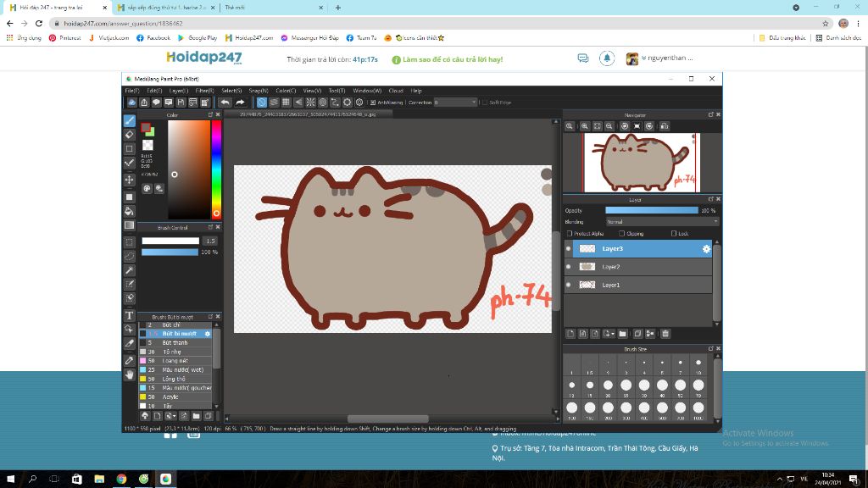Click Hoidap247 notification bell
868x488 pixels.
coord(607,58)
